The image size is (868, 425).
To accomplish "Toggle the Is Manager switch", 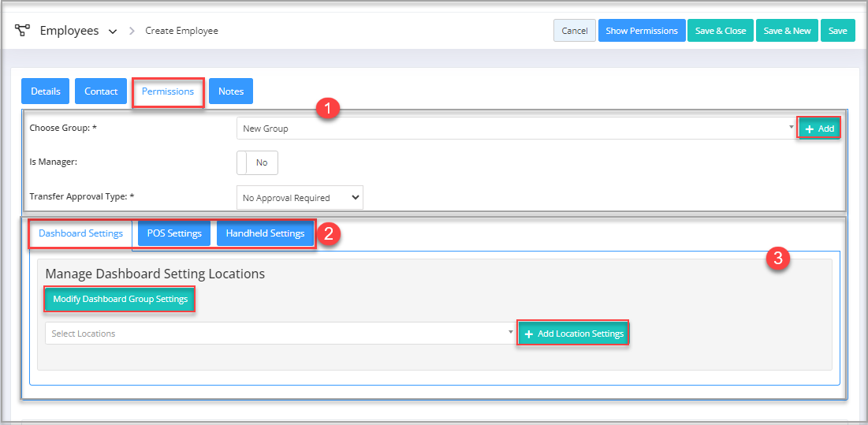I will [258, 162].
